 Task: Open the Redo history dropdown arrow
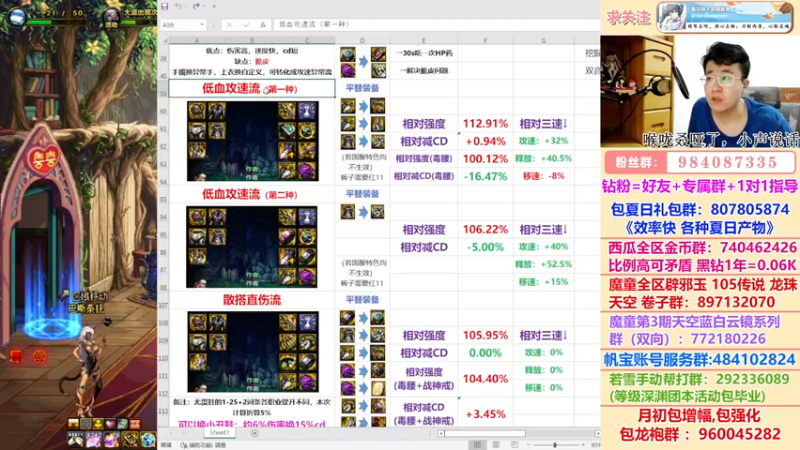click(x=204, y=7)
